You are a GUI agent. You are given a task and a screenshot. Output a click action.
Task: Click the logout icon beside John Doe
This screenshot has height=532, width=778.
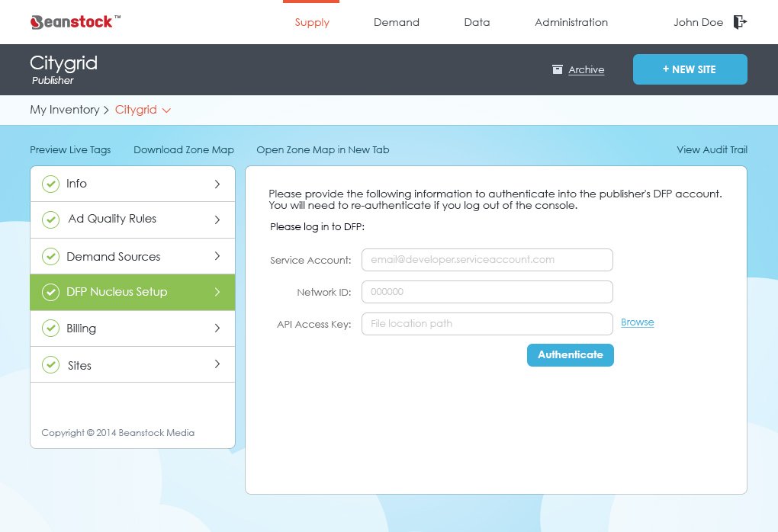[739, 22]
